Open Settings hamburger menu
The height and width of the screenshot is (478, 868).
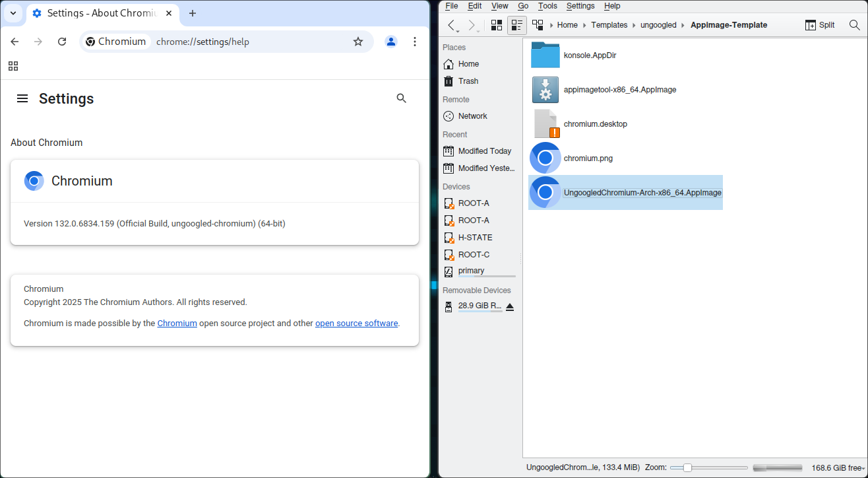(x=22, y=98)
